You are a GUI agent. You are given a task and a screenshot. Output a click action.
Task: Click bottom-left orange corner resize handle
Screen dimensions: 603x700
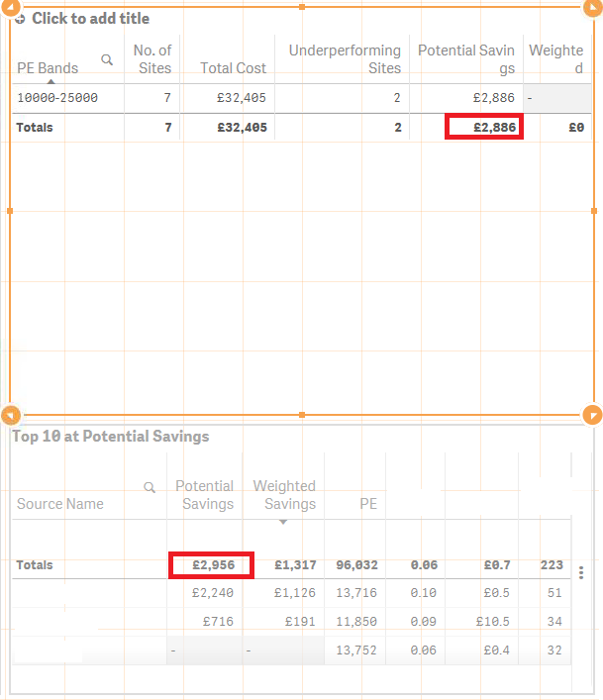coord(11,415)
